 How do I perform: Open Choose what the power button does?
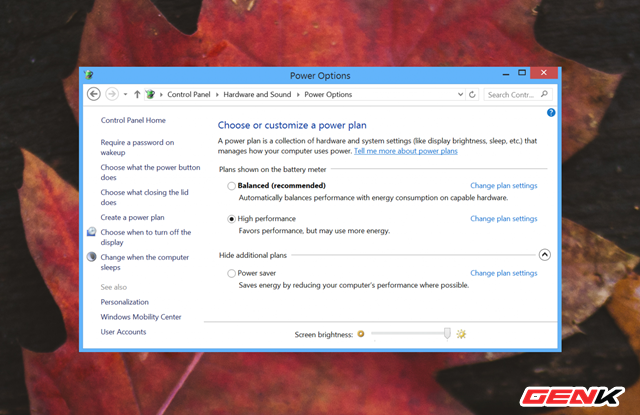[x=150, y=172]
